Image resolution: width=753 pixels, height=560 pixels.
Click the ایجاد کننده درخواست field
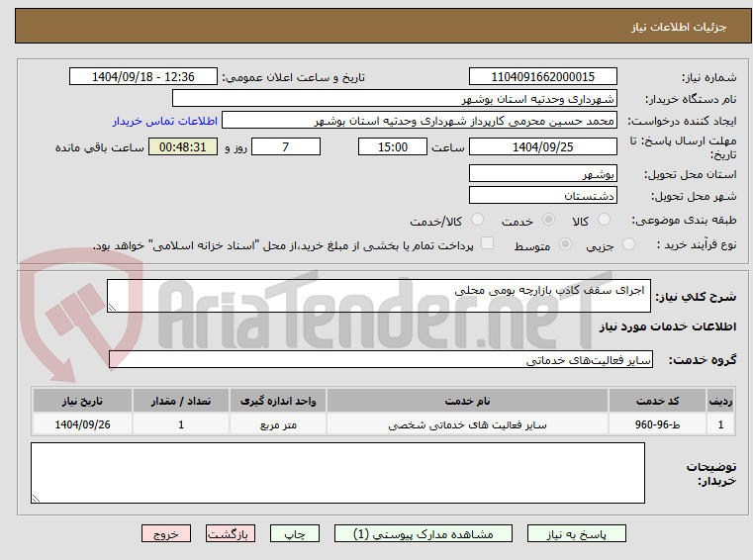pyautogui.click(x=419, y=120)
